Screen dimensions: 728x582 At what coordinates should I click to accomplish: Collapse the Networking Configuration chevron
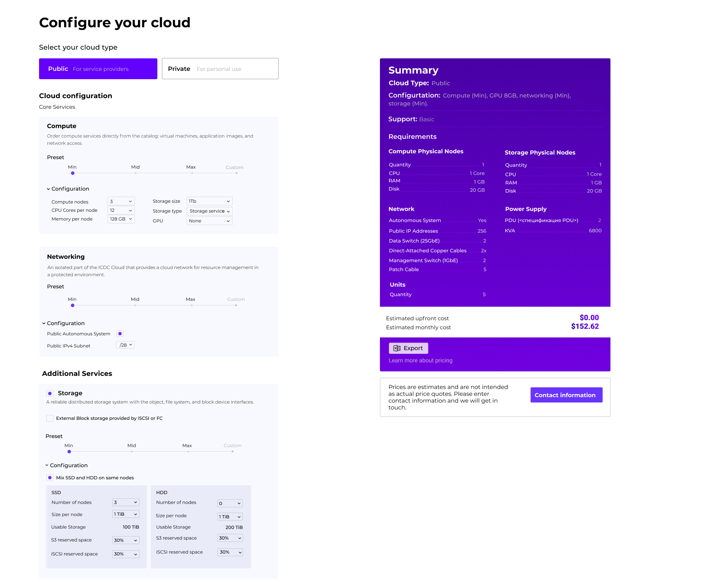click(44, 324)
